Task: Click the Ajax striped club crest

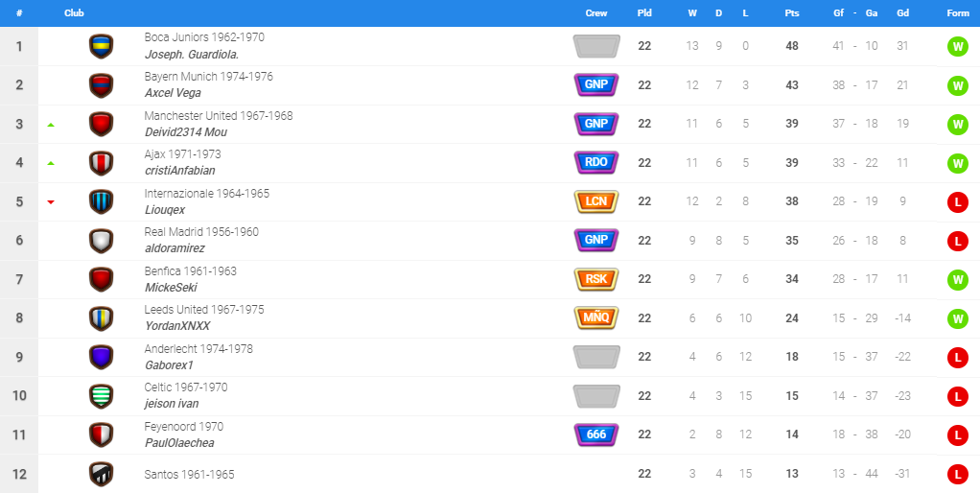Action: (x=101, y=163)
